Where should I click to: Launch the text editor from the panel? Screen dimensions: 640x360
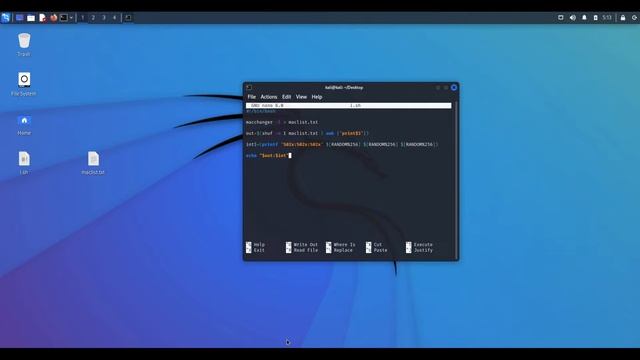(x=42, y=18)
